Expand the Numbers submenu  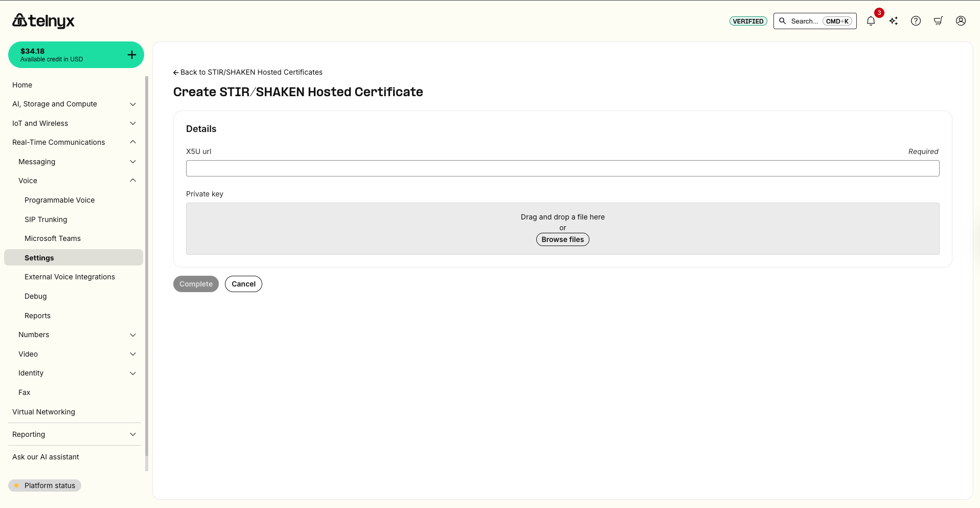point(133,335)
